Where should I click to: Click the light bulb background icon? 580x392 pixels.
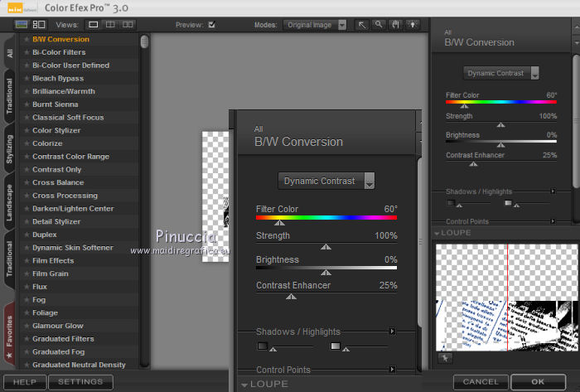[x=413, y=25]
